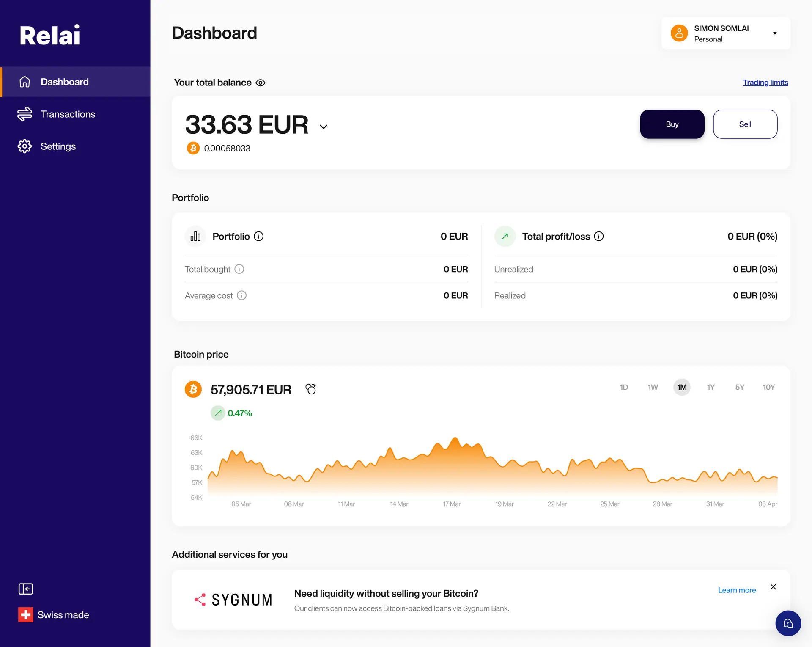Select the Transactions sidebar icon
This screenshot has height=647, width=812.
click(25, 114)
